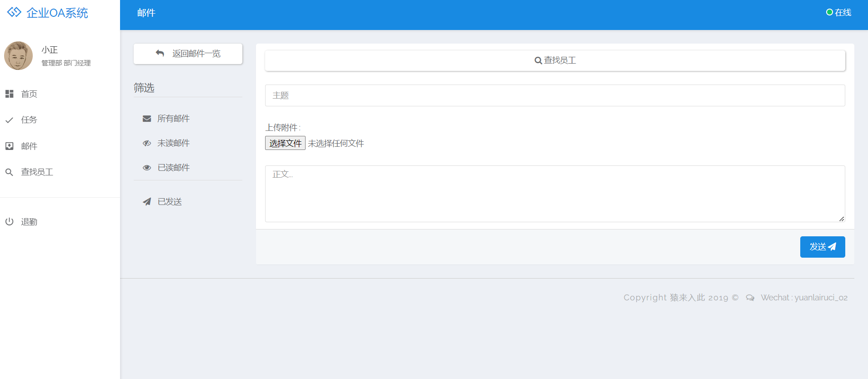Image resolution: width=868 pixels, height=379 pixels.
Task: Click the 小正 user avatar
Action: pos(18,55)
